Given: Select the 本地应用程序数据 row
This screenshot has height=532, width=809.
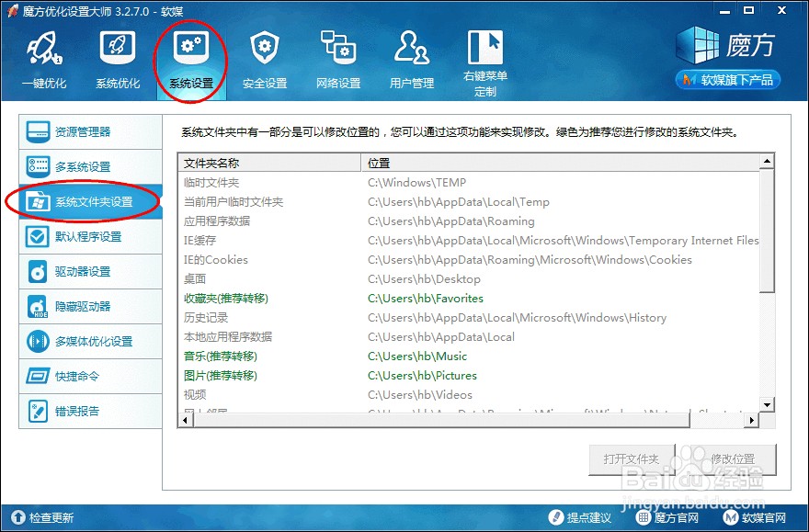Looking at the screenshot, I should 469,337.
